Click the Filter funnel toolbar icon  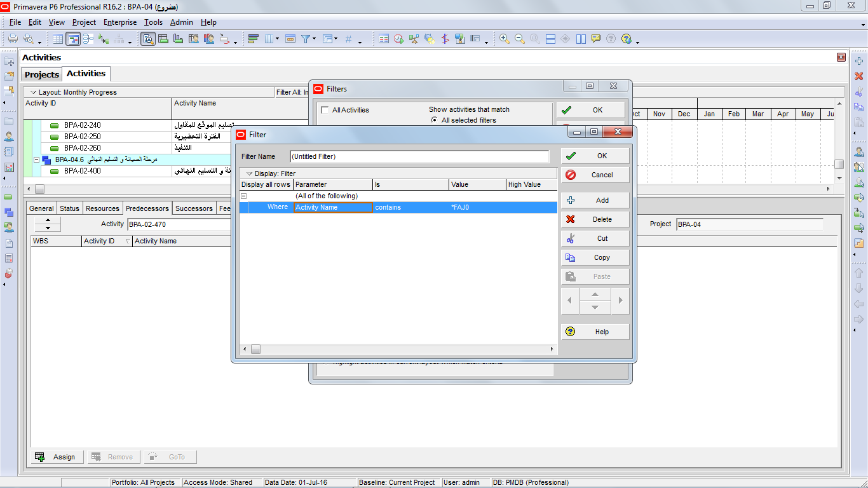pyautogui.click(x=306, y=39)
